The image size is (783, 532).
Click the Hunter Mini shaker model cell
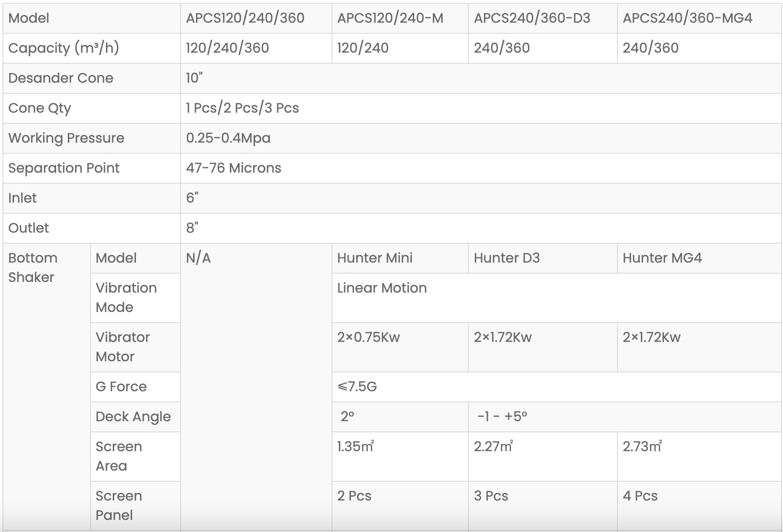point(375,258)
